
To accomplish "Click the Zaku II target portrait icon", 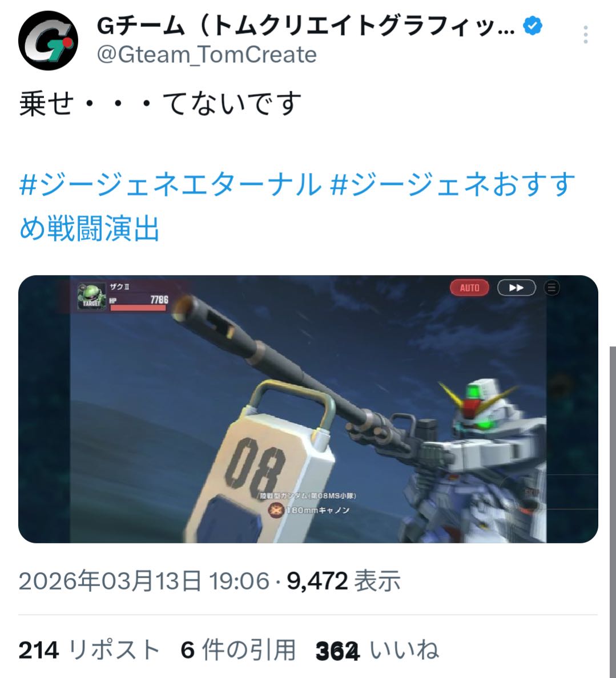I will point(91,296).
